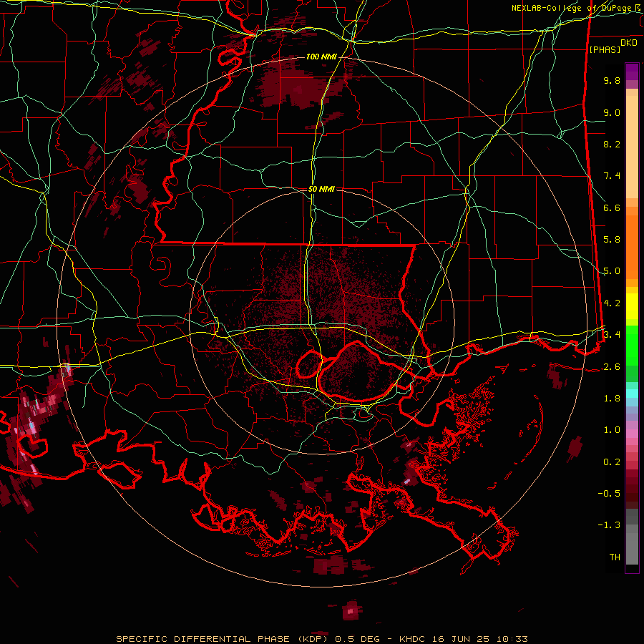Click the DKD label above the color scale

628,43
